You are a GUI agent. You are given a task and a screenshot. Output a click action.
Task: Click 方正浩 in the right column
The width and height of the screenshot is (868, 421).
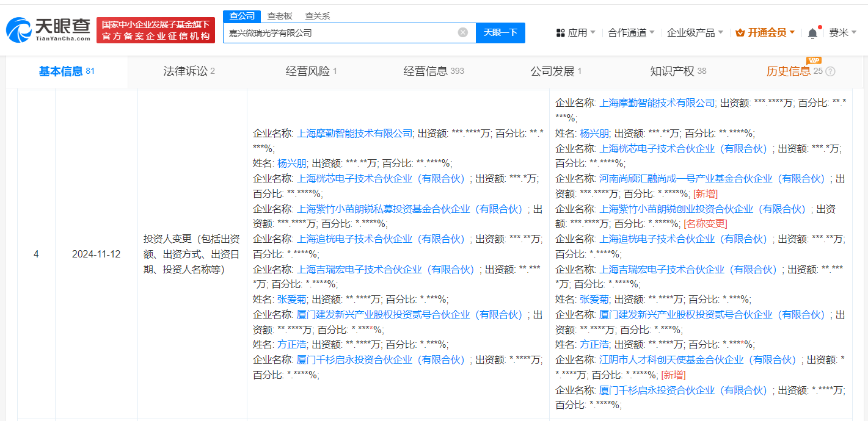click(594, 345)
